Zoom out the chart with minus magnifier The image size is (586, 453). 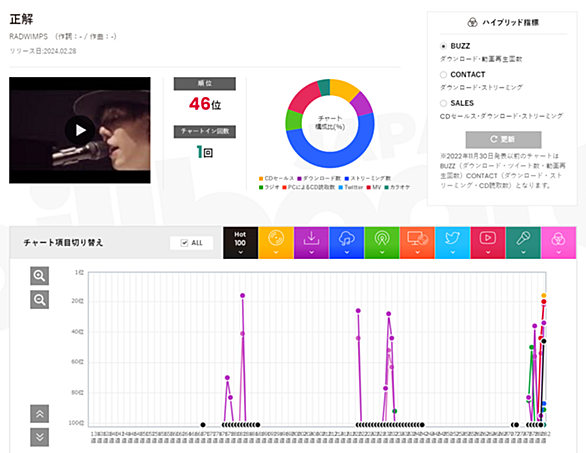(40, 300)
